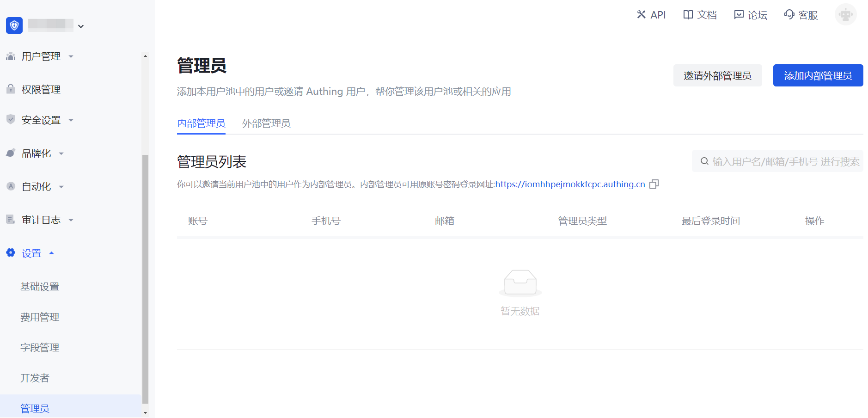
Task: Focus the admin search input field
Action: tap(785, 161)
